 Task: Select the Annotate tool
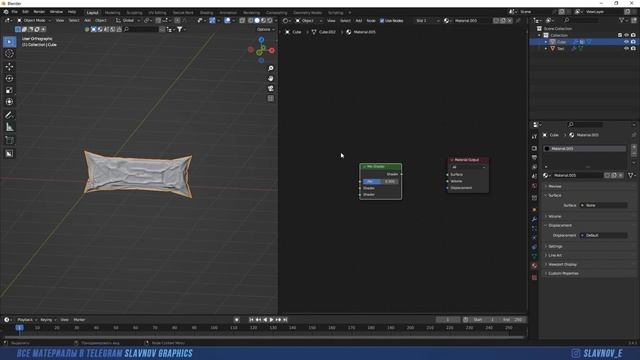[x=9, y=115]
